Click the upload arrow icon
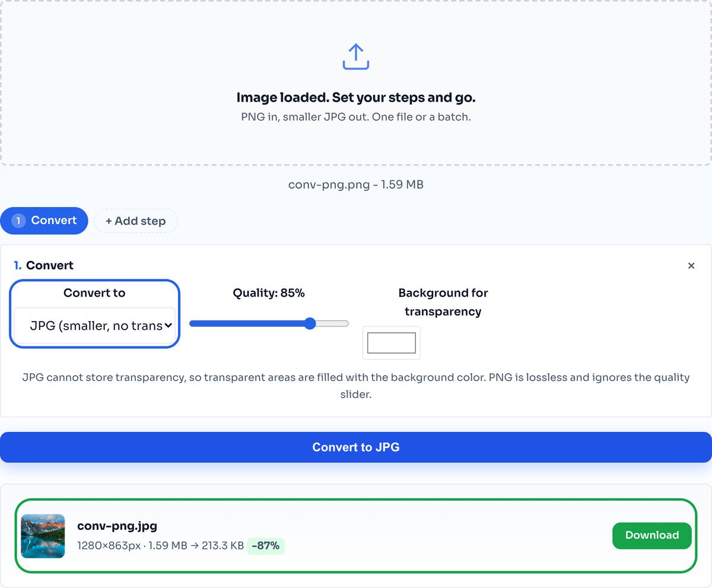The height and width of the screenshot is (588, 712). coord(356,56)
